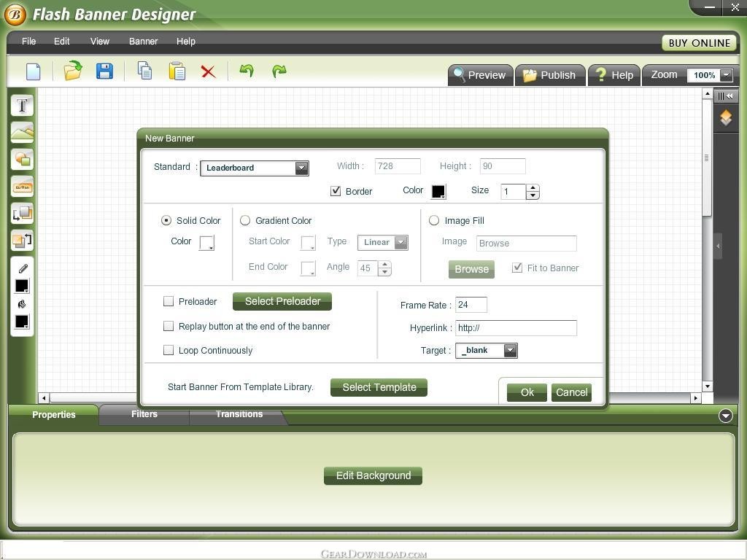Enable the Border checkbox
This screenshot has width=747, height=560.
tap(336, 191)
